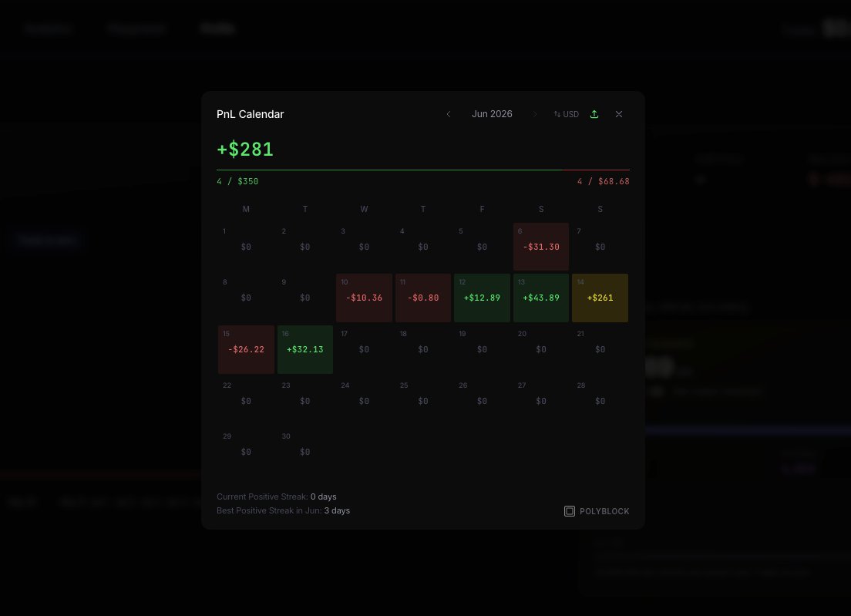Click the Current Positive Streak 0 days text
Image resolution: width=851 pixels, height=616 pixels.
(x=276, y=497)
